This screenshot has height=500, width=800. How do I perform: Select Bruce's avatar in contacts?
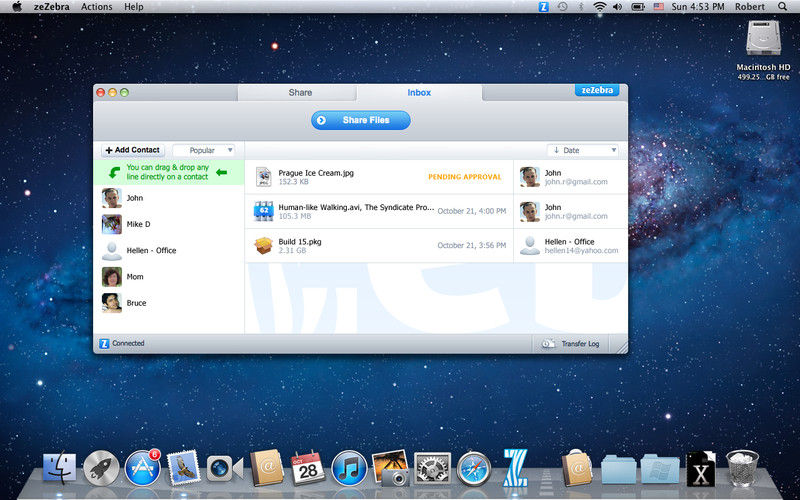112,303
